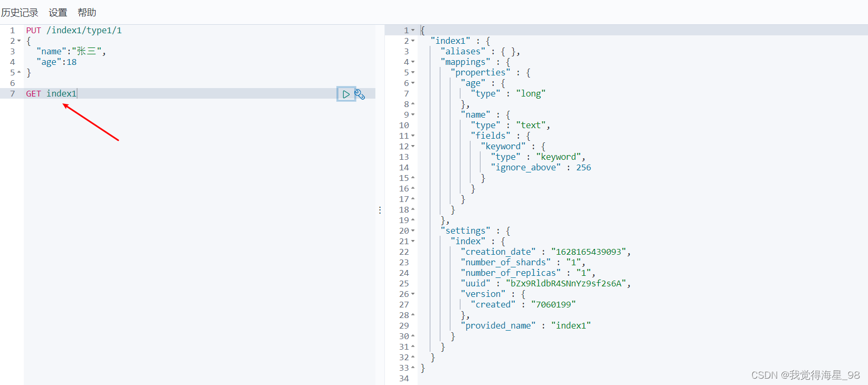Click the "created" value 7060199
This screenshot has width=868, height=385.
(553, 304)
